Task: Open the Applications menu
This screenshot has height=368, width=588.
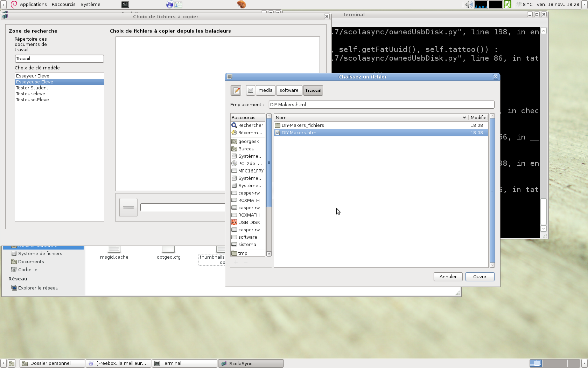Action: coord(33,5)
